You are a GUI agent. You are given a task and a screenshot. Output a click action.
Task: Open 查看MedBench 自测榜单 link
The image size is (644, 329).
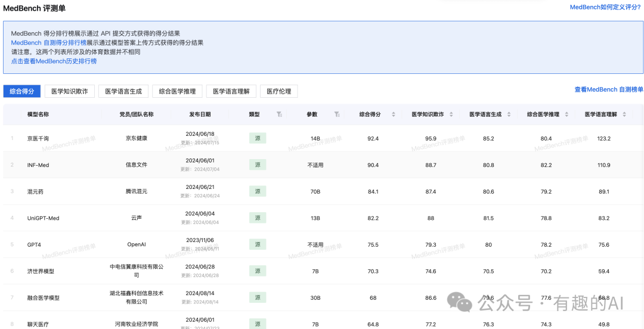[609, 89]
